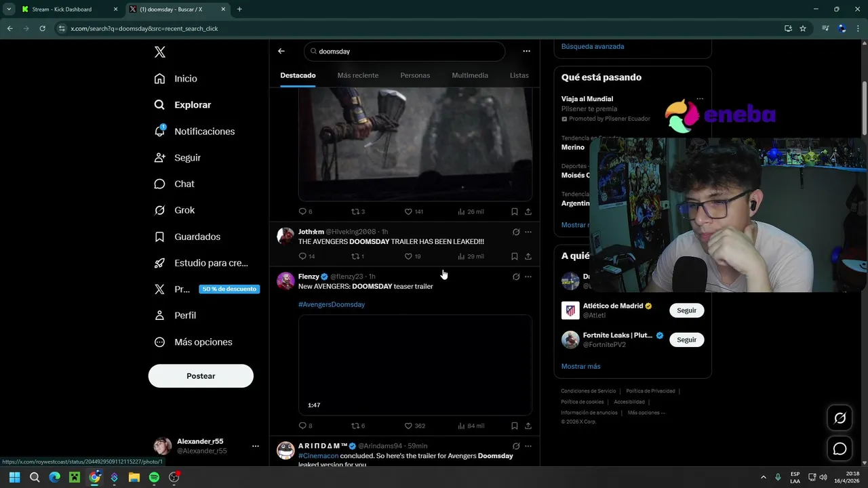Click the #AvengersDoomsday hashtag link
Screen dimensions: 868x488
point(332,304)
